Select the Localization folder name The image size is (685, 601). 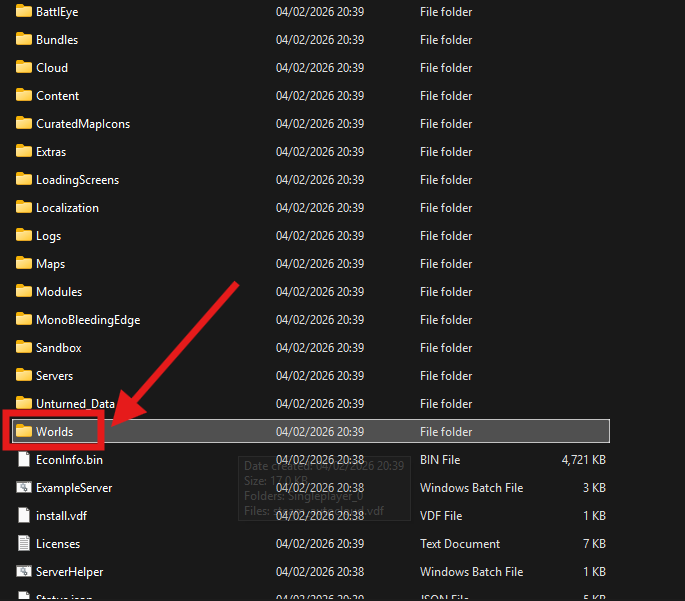67,208
